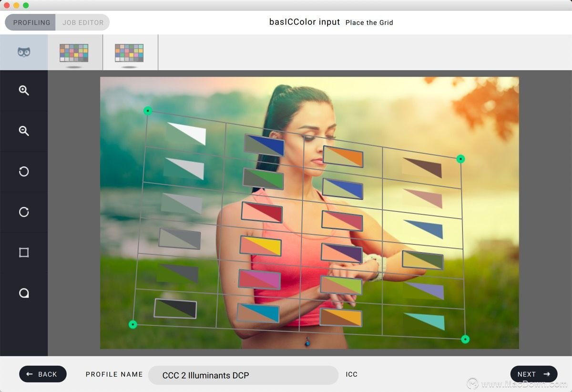This screenshot has width=572, height=392.
Task: Click the profile name input field
Action: 243,375
